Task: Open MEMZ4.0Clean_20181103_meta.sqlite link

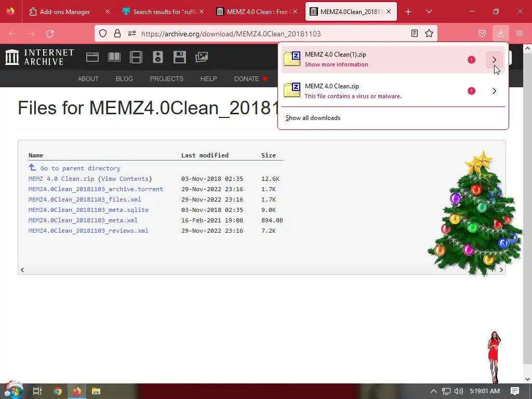Action: [x=88, y=210]
